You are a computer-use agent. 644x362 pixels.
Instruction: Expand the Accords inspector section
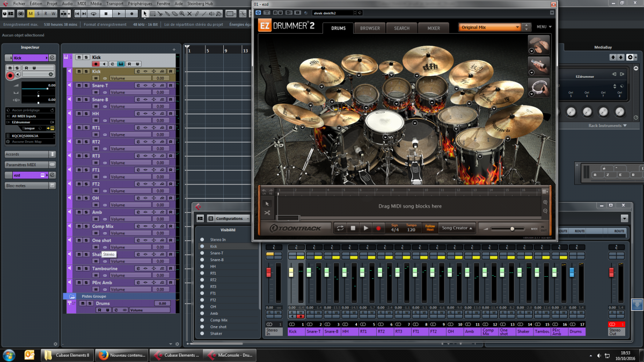(x=30, y=154)
